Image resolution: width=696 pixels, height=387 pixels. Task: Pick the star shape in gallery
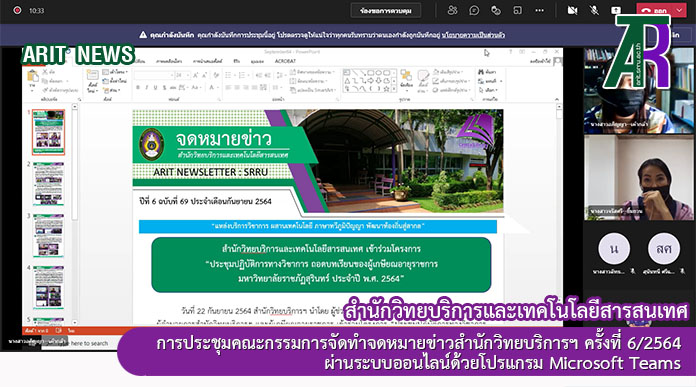(386, 89)
